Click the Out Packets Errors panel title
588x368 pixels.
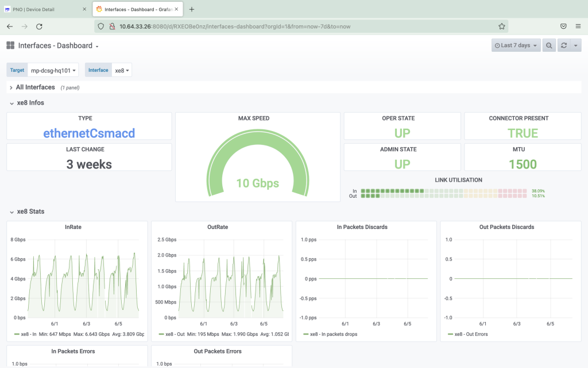tap(218, 351)
